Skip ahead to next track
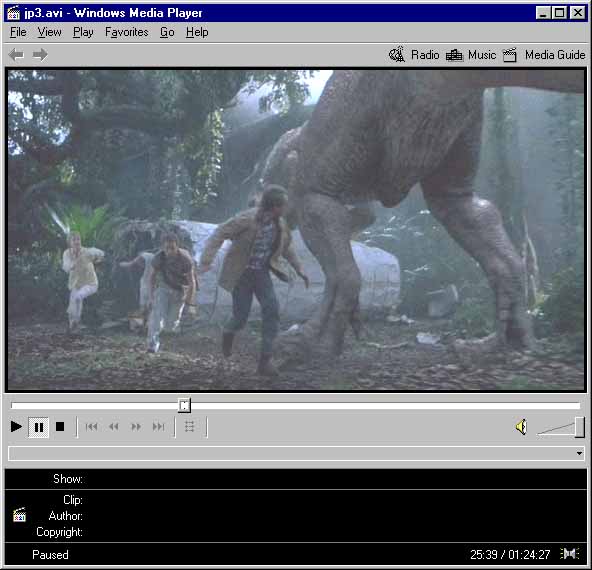 point(159,427)
